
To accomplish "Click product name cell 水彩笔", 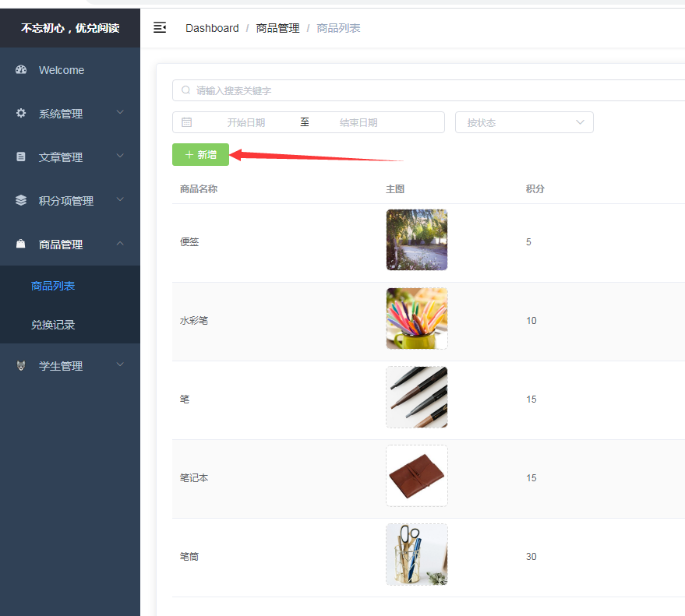I will (194, 320).
